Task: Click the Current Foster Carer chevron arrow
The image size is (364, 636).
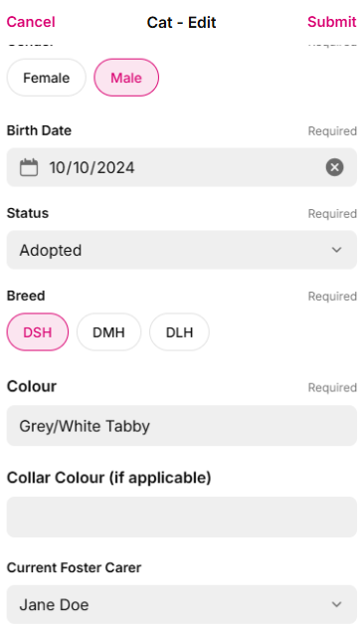Action: coord(336,604)
